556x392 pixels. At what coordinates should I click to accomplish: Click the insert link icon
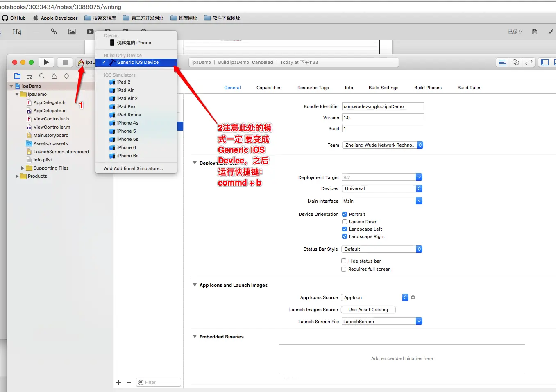54,32
